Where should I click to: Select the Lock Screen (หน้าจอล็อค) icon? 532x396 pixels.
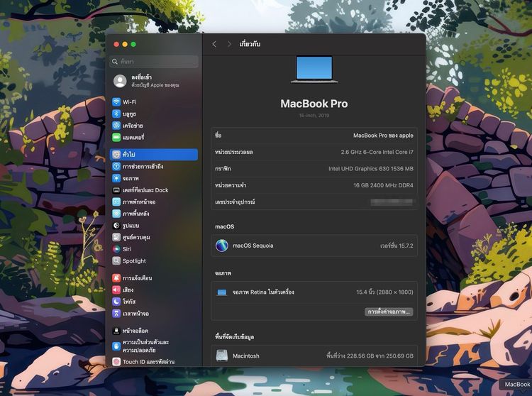(116, 331)
